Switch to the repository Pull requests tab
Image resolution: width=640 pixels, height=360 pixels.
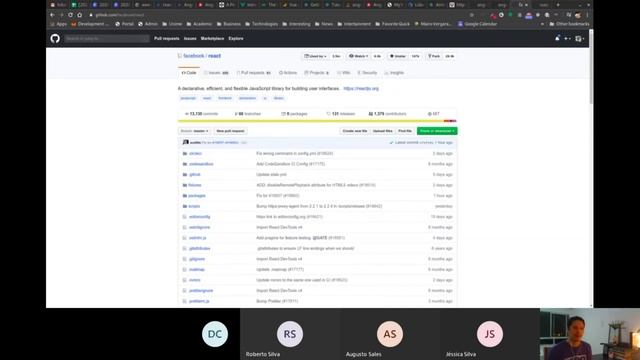(254, 73)
